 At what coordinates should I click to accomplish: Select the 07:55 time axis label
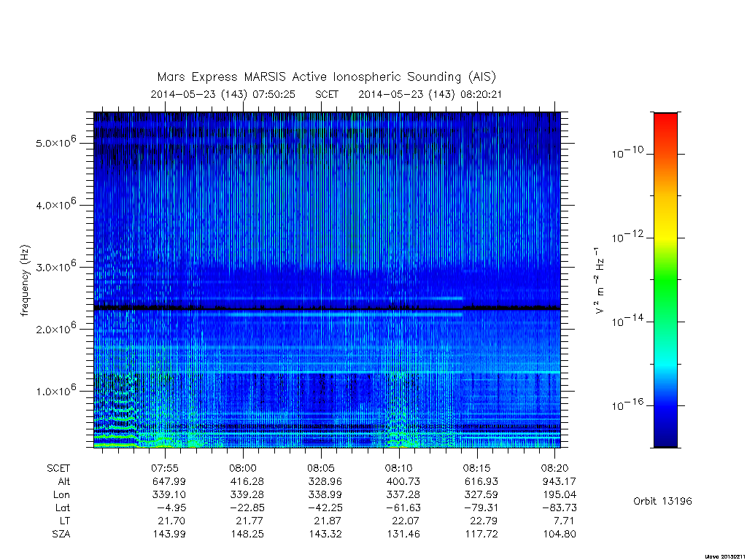(165, 468)
